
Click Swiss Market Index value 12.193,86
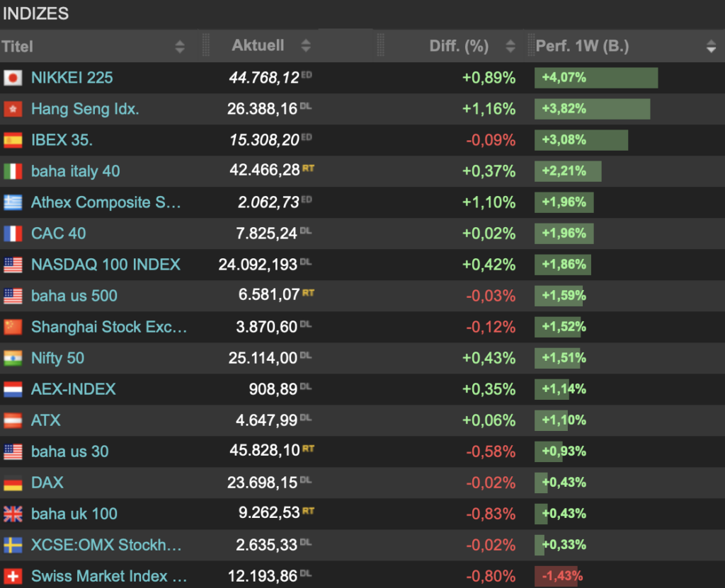point(263,576)
